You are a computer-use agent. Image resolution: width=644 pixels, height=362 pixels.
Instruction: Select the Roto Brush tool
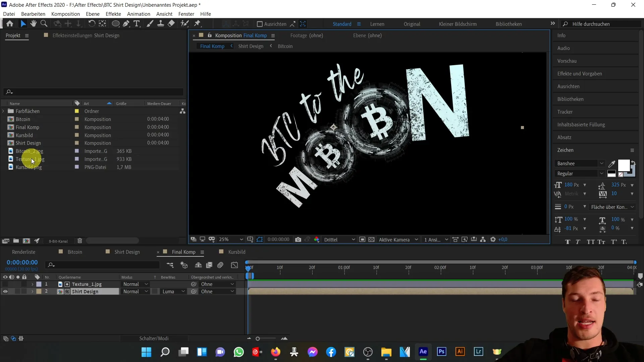tap(184, 24)
